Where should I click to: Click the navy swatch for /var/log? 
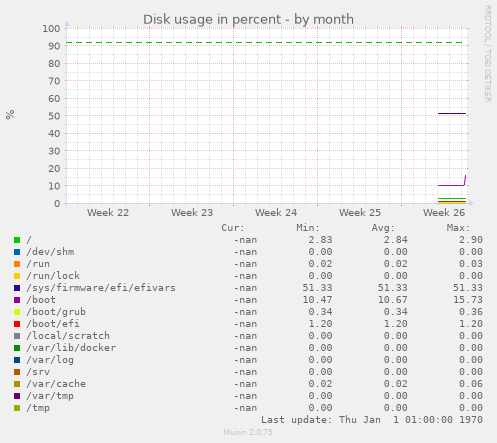point(17,360)
